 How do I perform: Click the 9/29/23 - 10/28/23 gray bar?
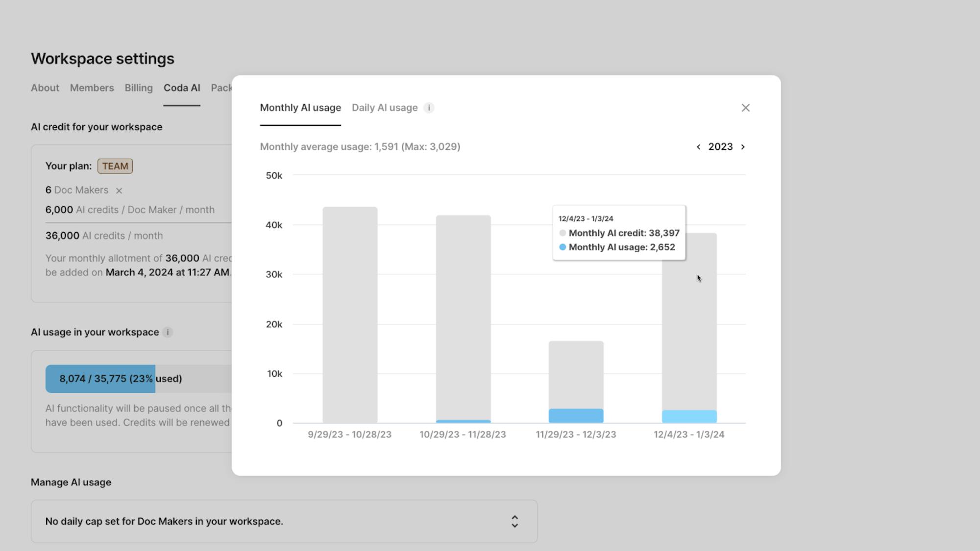coord(350,313)
